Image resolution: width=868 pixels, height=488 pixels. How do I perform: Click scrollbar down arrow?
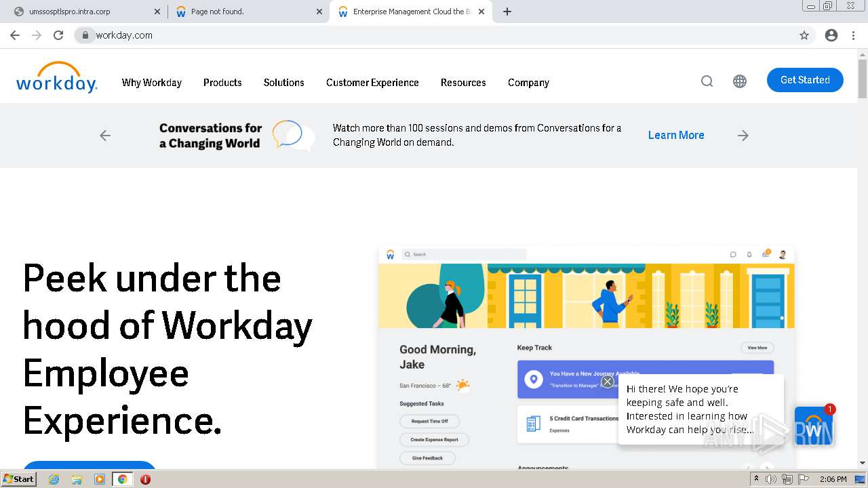[x=863, y=463]
